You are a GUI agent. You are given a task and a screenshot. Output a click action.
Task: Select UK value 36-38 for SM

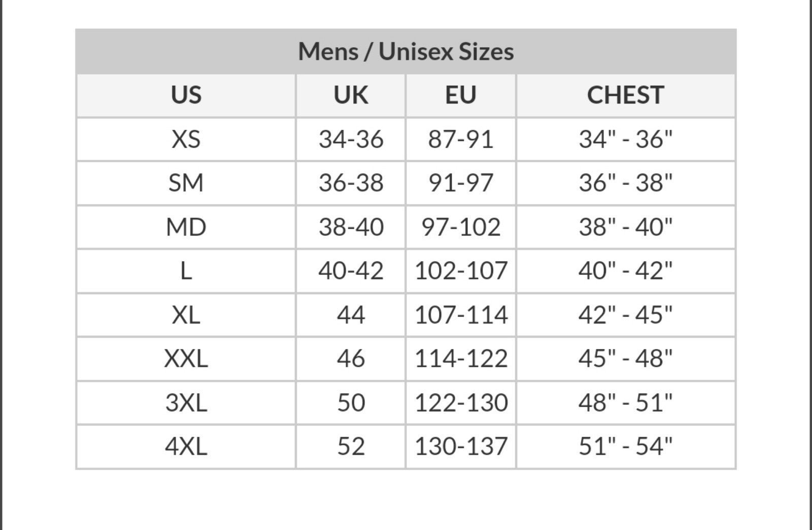(351, 183)
